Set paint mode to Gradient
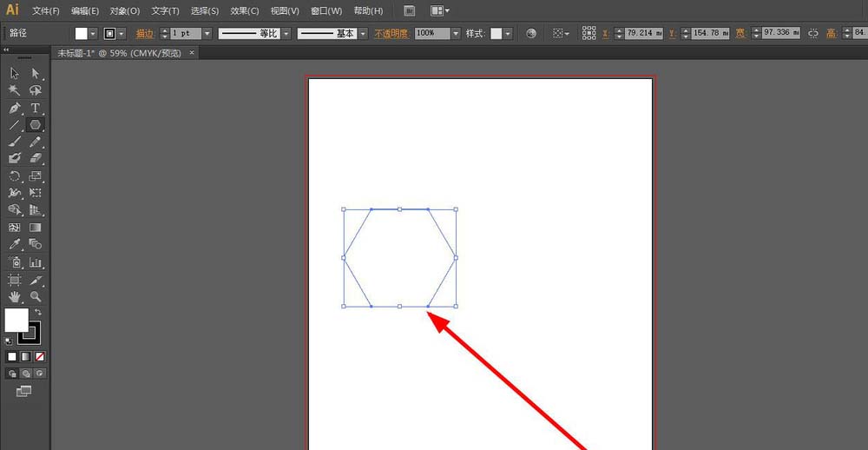The width and height of the screenshot is (868, 450). click(26, 356)
